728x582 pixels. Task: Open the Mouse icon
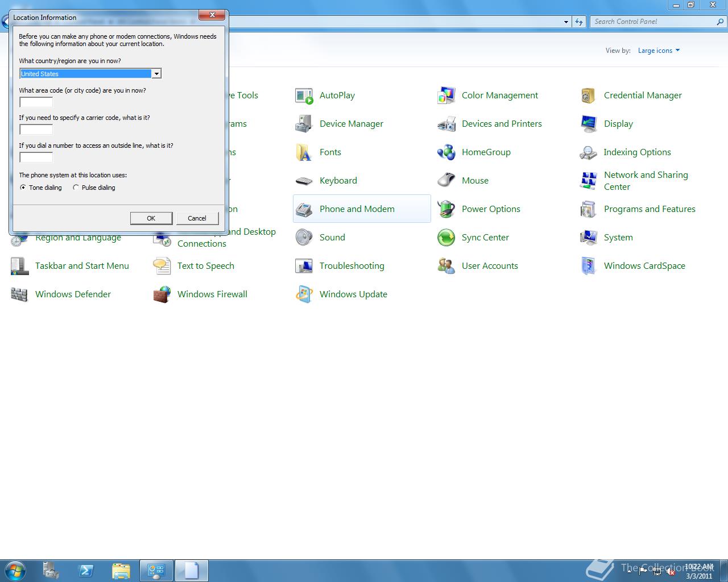(446, 181)
